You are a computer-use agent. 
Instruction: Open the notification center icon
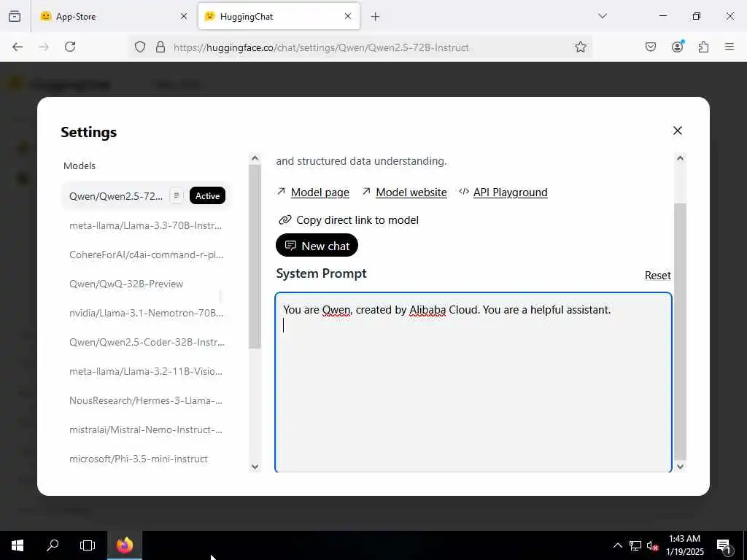point(724,545)
